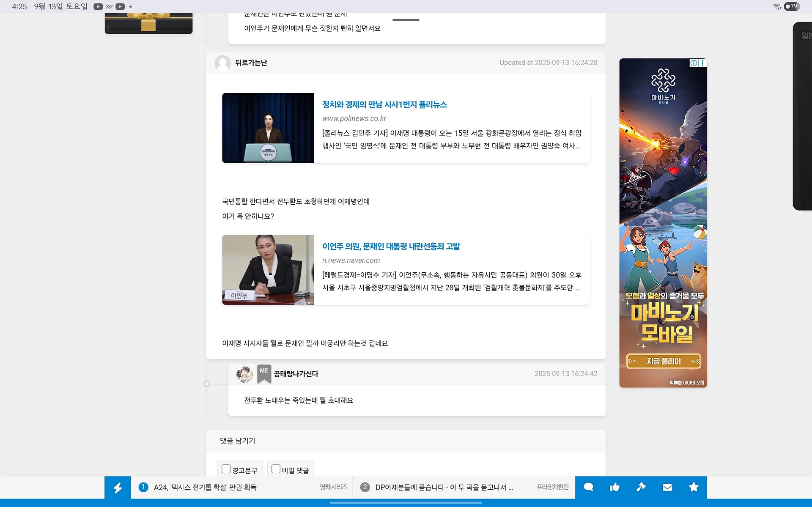Click the star favorite icon
The height and width of the screenshot is (507, 812).
(x=694, y=487)
